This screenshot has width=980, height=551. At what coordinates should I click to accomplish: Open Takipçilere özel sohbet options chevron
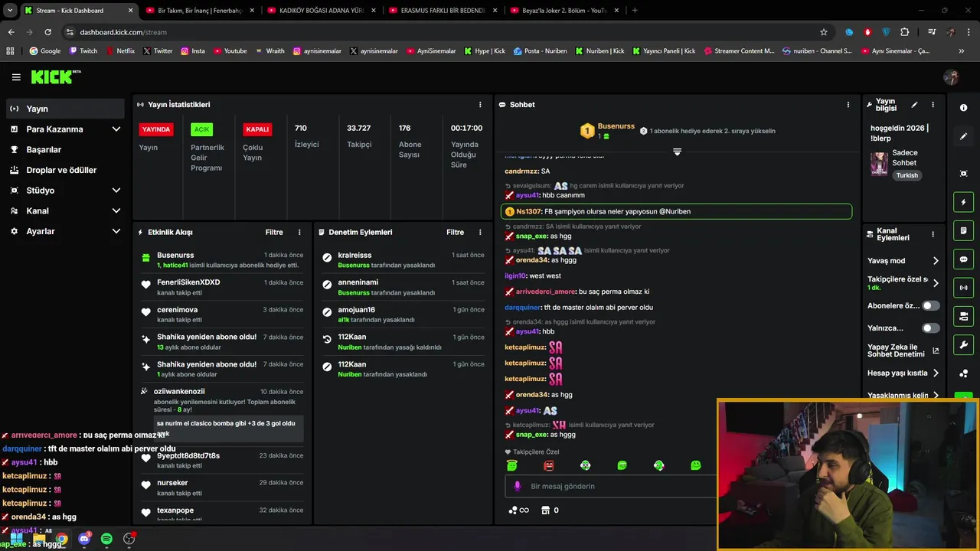[936, 283]
